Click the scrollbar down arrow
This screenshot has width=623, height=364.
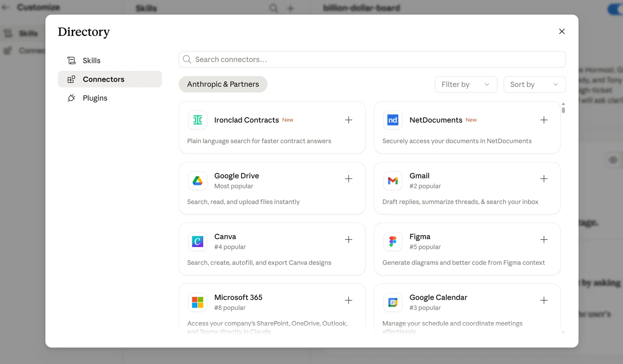coord(563,332)
